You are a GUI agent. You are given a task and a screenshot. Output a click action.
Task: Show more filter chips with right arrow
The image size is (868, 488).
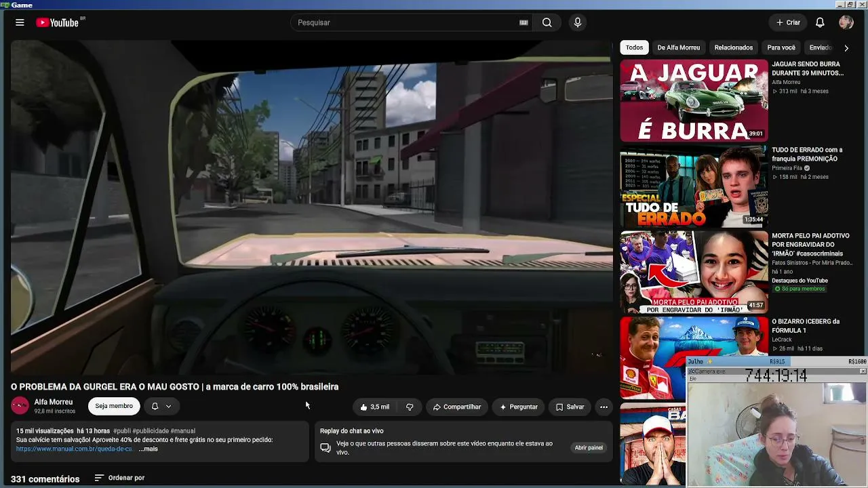coord(846,48)
